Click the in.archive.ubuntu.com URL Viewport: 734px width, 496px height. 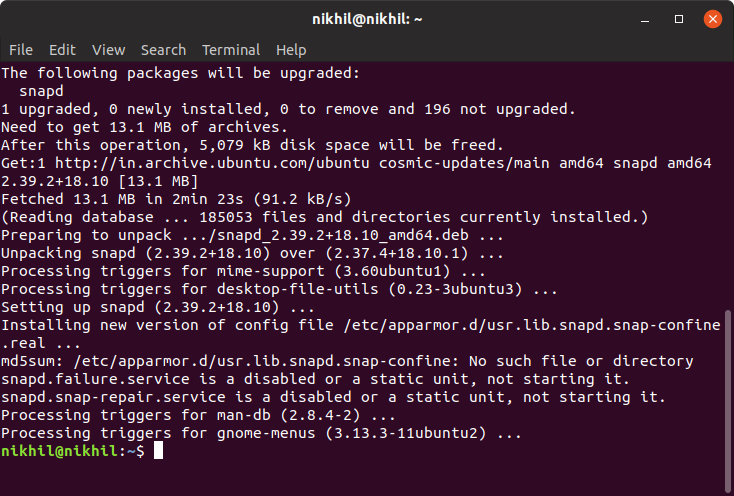[178, 163]
